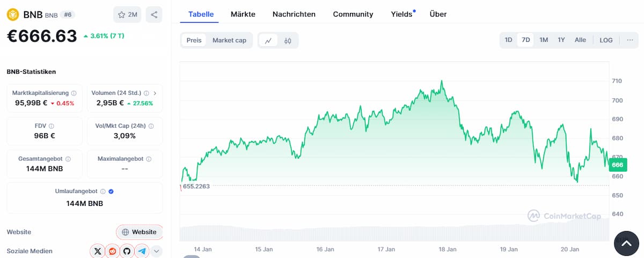The image size is (644, 258).
Task: Switch to line chart view
Action: click(268, 40)
